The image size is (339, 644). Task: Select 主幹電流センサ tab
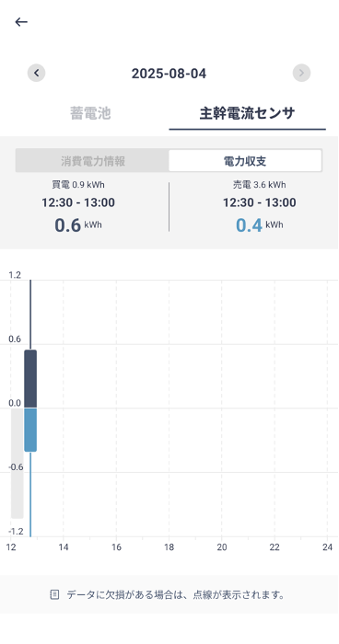click(247, 113)
